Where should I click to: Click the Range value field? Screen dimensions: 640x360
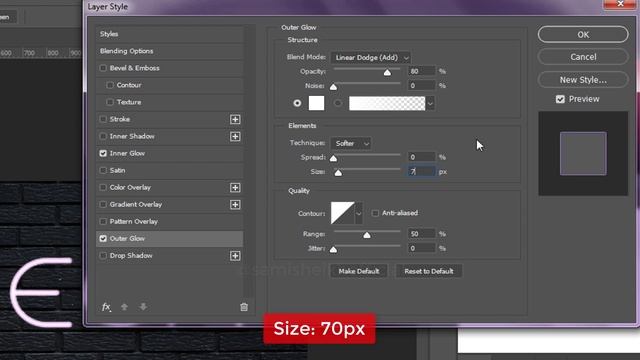coord(422,234)
